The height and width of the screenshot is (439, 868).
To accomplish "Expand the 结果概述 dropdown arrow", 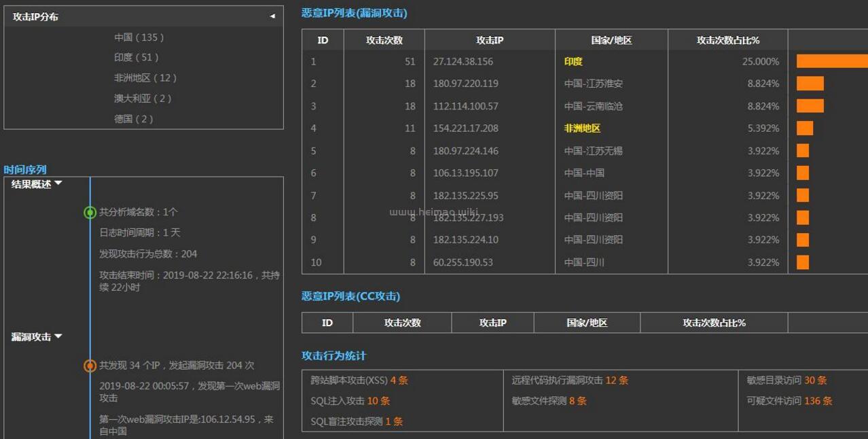I will coord(58,183).
